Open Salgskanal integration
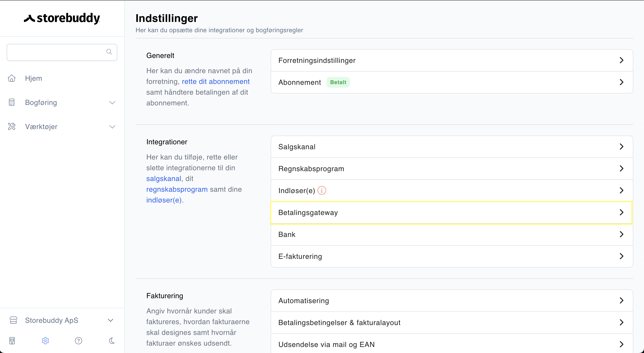Viewport: 644px width, 353px height. 452,147
